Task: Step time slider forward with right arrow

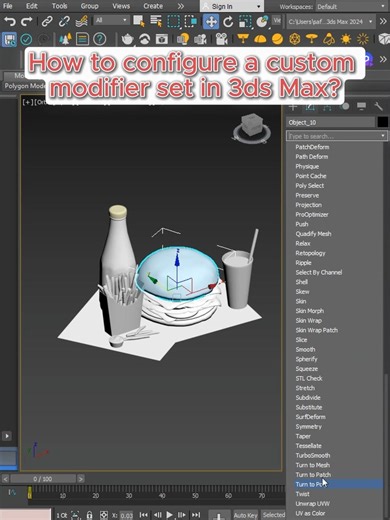Action: pos(81,479)
